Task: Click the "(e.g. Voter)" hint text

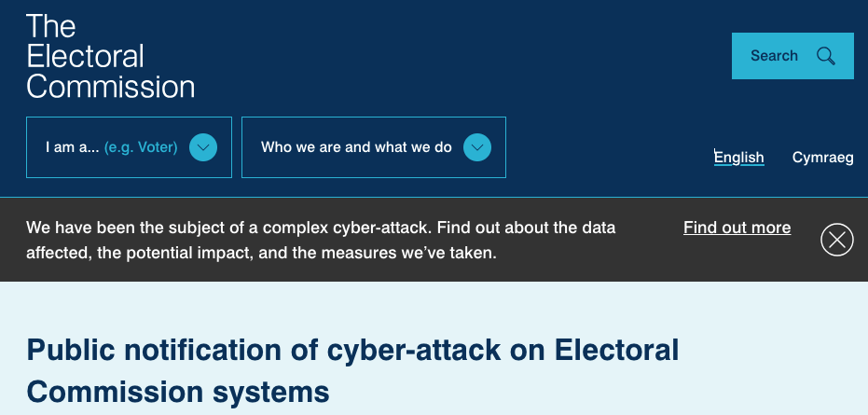Action: click(141, 147)
